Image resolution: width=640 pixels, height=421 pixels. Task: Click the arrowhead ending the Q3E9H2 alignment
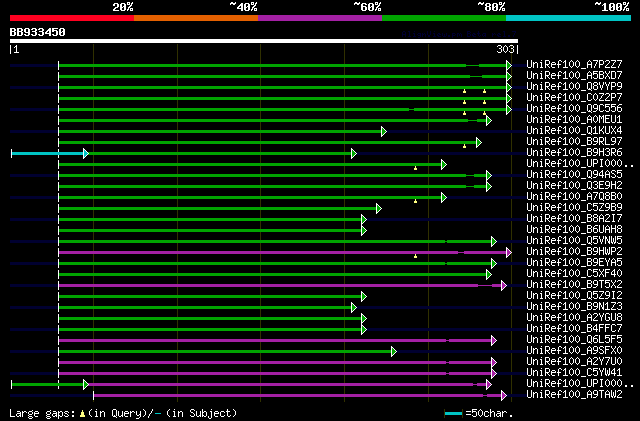pos(489,187)
